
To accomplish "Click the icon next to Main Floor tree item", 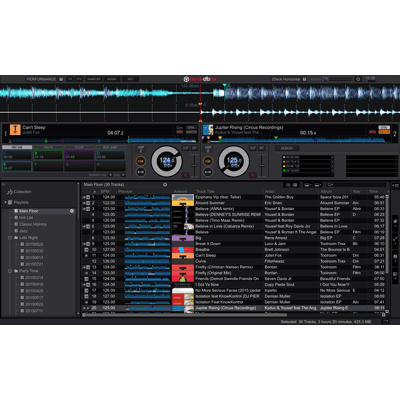I will tap(72, 211).
